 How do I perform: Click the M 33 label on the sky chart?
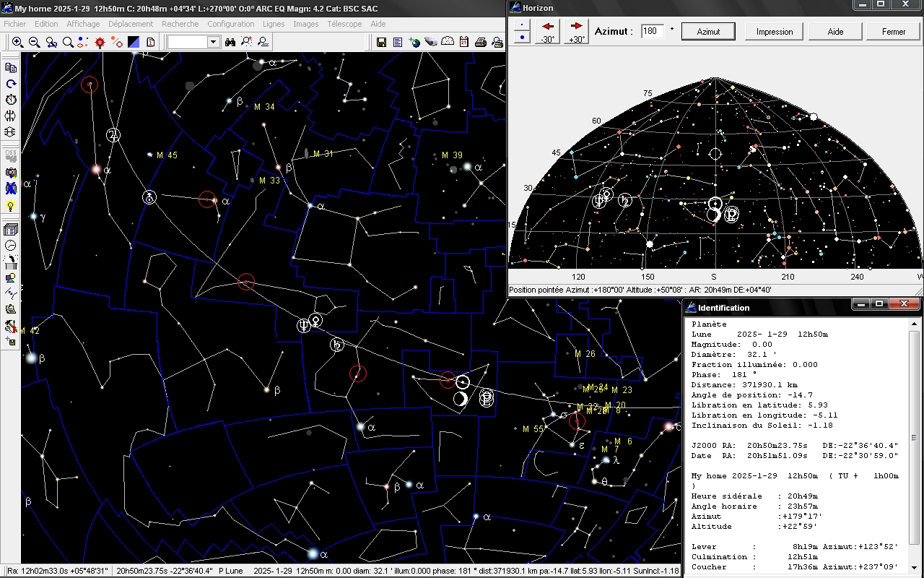point(269,181)
